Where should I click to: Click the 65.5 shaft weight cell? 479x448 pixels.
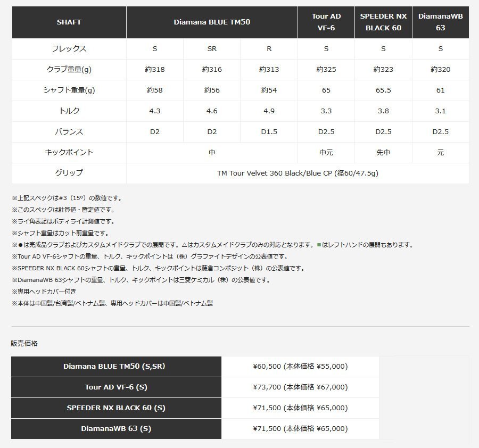coord(383,90)
